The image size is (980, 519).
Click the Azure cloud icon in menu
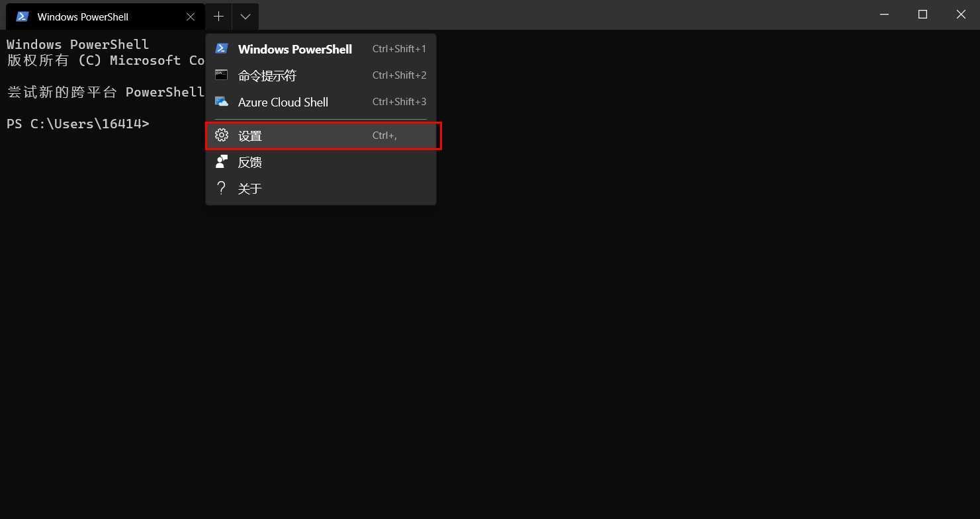[x=222, y=102]
